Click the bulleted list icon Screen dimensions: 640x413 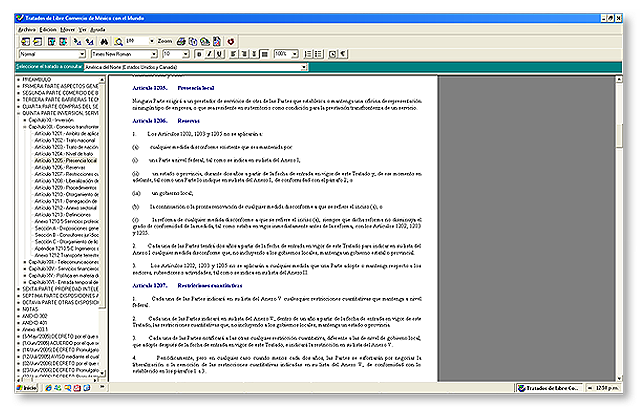(318, 54)
